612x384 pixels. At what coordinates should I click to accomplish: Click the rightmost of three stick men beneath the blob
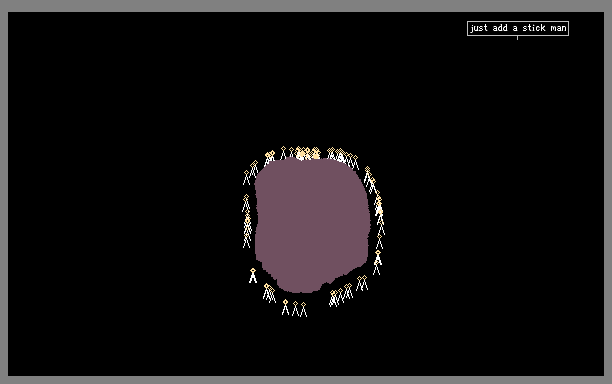303,309
